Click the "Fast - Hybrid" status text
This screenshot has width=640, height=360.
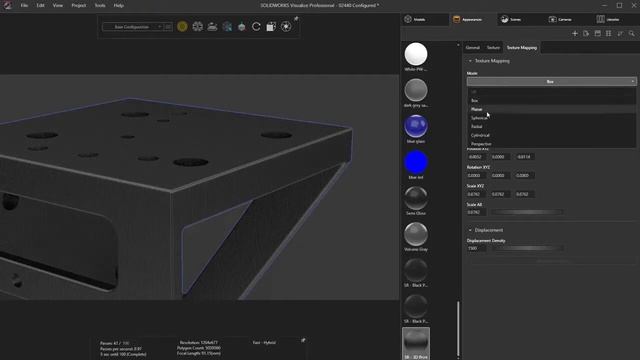tap(264, 342)
